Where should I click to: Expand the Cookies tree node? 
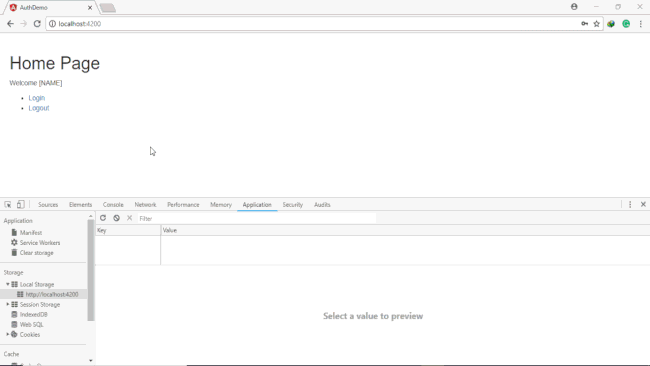(7, 334)
